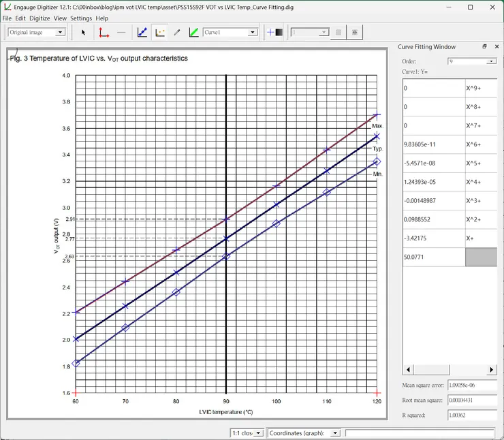
Task: Close the Curve Fitting Window panel
Action: [495, 47]
